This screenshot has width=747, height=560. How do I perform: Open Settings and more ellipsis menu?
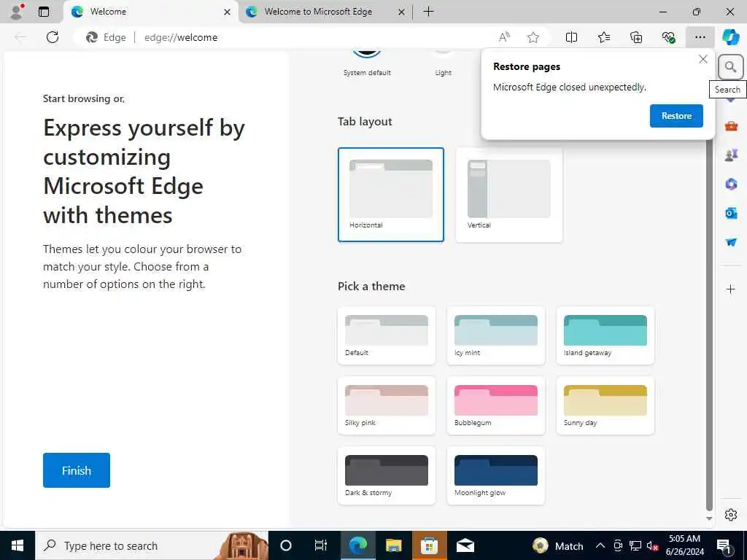point(700,37)
